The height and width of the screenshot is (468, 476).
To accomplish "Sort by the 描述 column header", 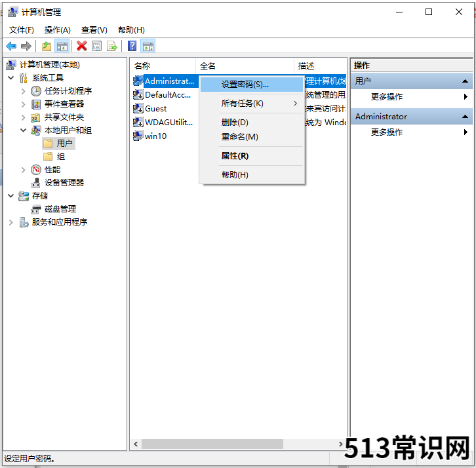I will pyautogui.click(x=320, y=66).
